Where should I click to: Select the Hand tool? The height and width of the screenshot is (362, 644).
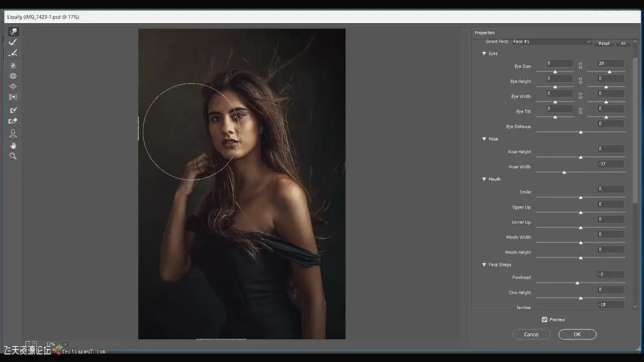coord(13,145)
